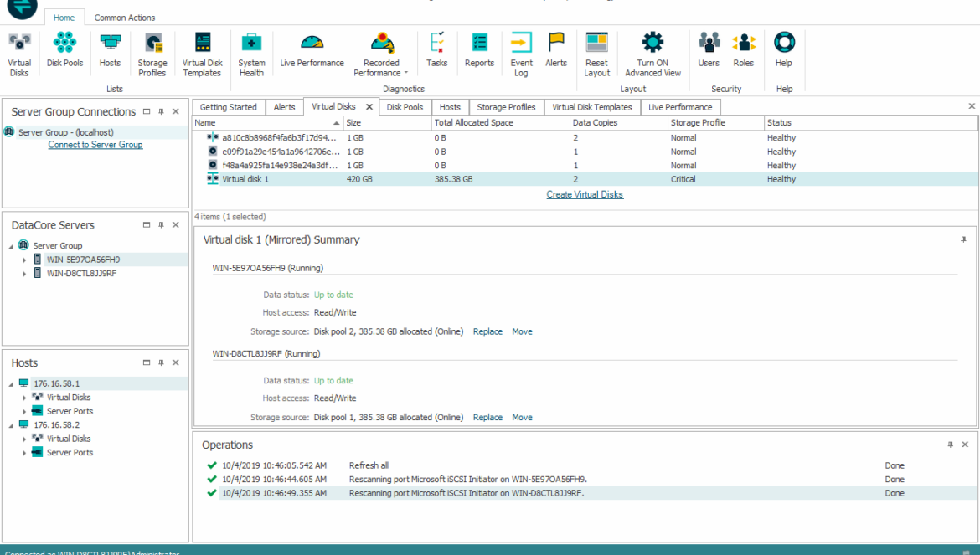Switch to the Home ribbon tab

coord(64,18)
